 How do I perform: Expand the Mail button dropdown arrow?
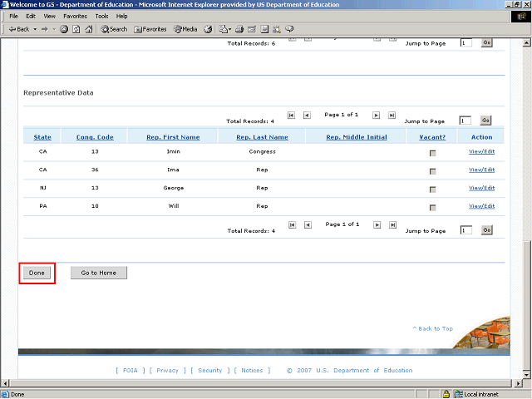pyautogui.click(x=229, y=29)
